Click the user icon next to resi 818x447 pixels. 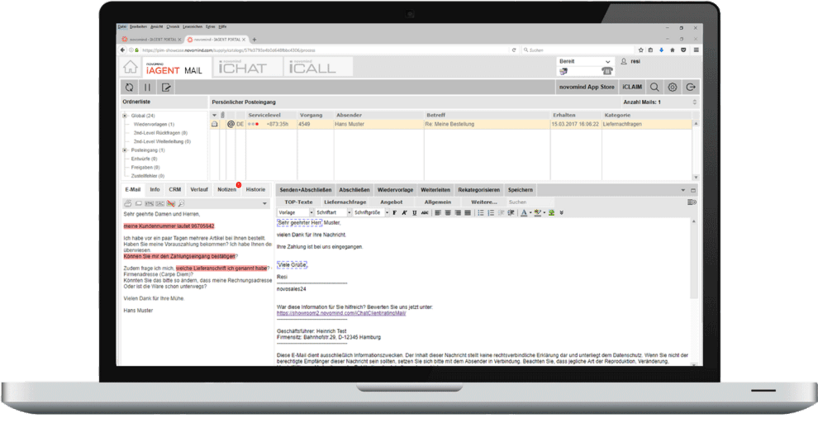tap(623, 62)
